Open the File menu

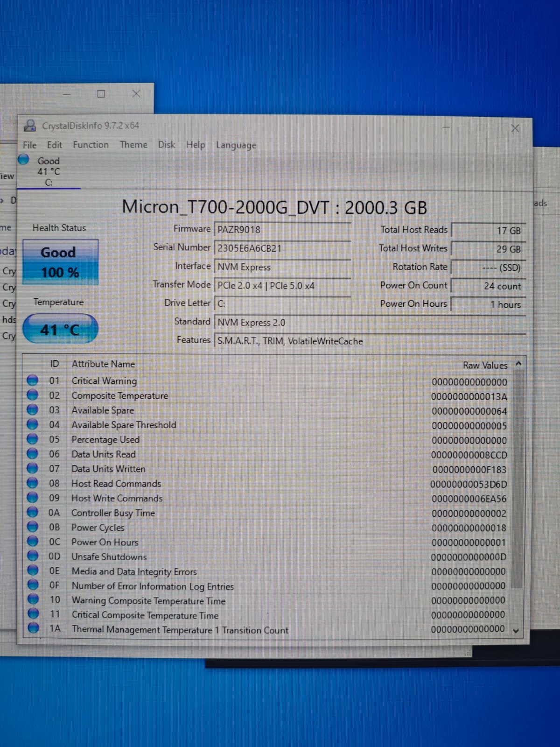click(x=29, y=145)
